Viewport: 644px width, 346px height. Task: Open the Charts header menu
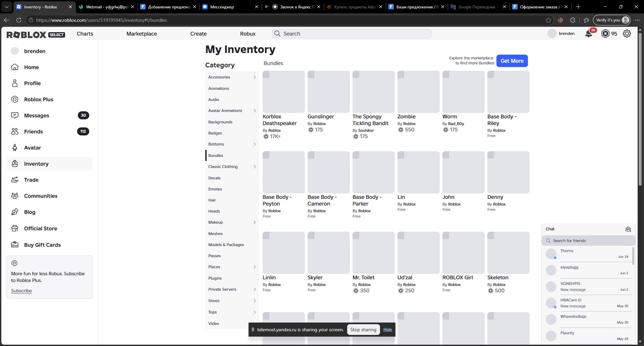tap(85, 34)
